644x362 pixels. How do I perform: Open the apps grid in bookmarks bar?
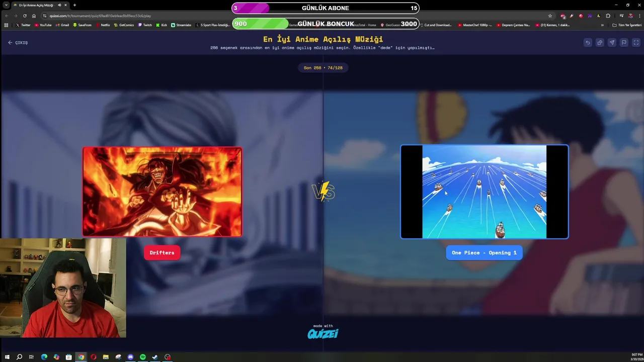coord(6,25)
